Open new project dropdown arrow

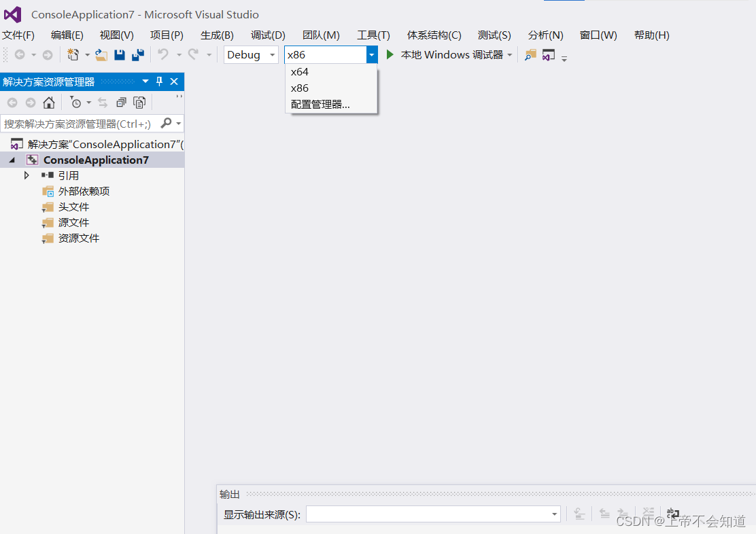click(87, 55)
